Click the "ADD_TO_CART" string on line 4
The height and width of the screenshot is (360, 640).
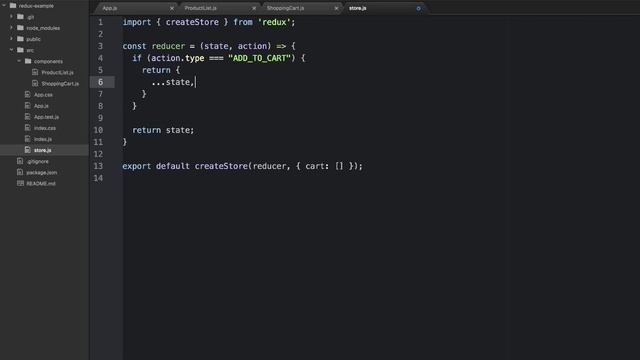(x=259, y=58)
